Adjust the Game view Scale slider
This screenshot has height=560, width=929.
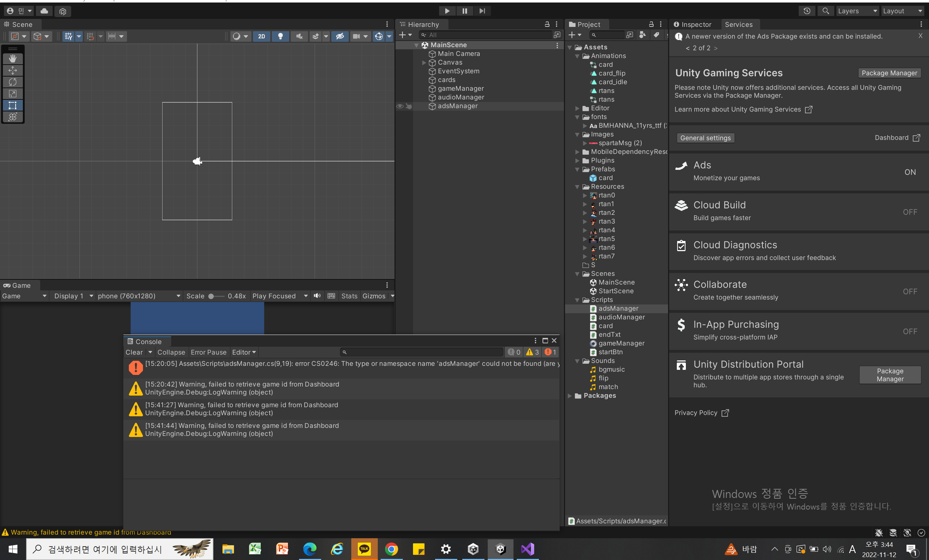click(216, 296)
